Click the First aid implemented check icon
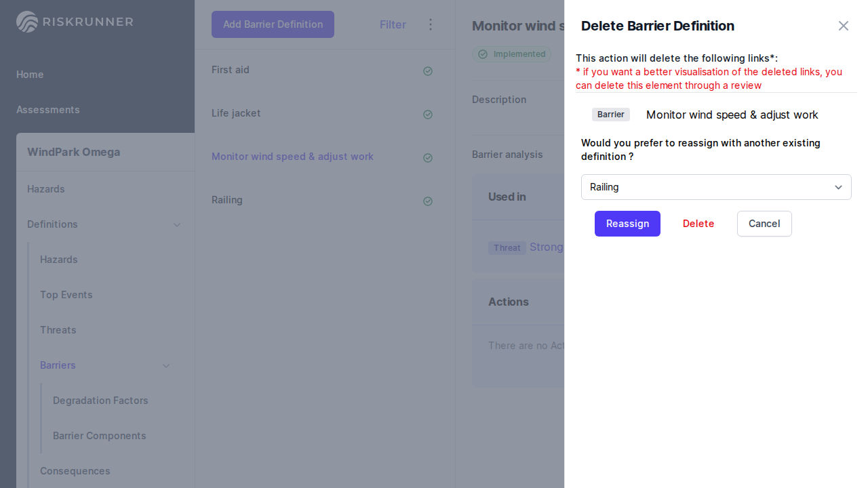The width and height of the screenshot is (868, 488). coord(428,71)
